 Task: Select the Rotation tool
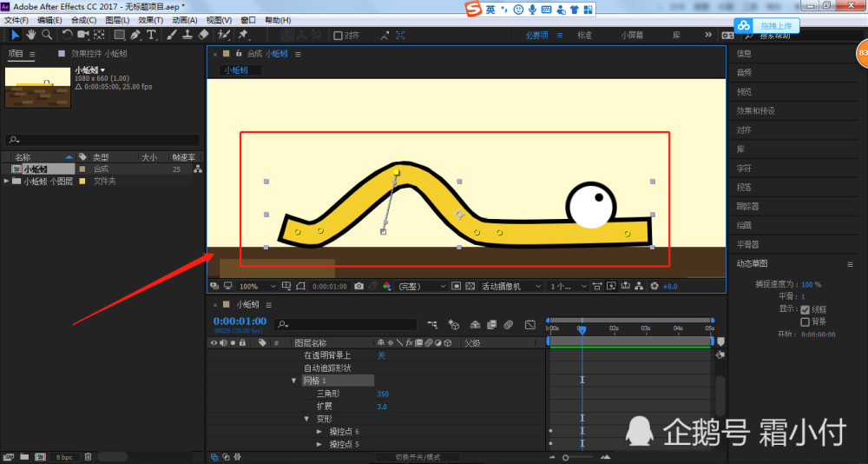[67, 35]
